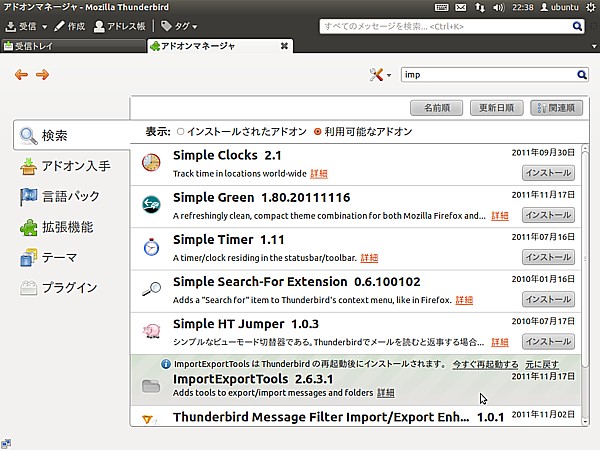Open 詳細 link for ImportExportTools
The image size is (600, 450).
pyautogui.click(x=386, y=393)
